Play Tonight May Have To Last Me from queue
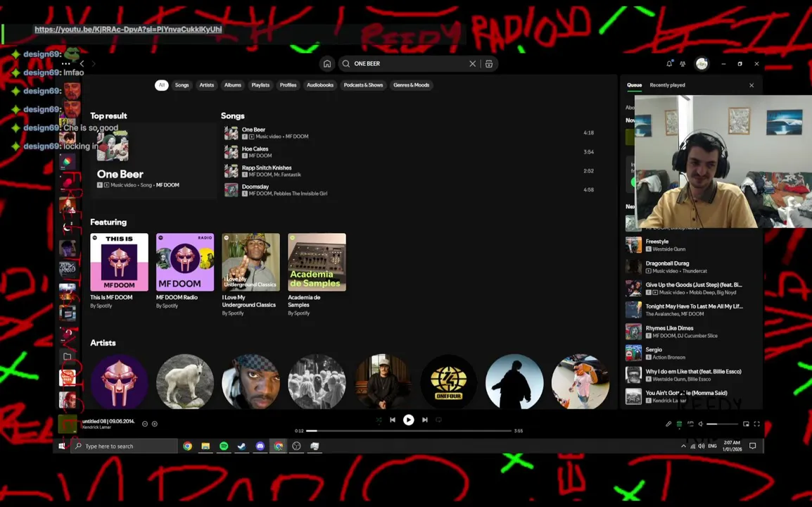The width and height of the screenshot is (812, 507). tap(692, 310)
